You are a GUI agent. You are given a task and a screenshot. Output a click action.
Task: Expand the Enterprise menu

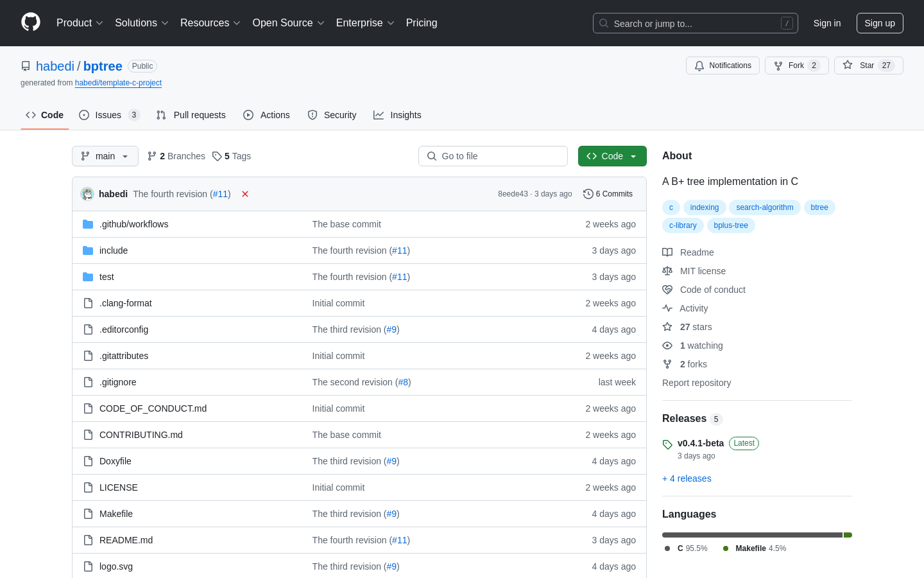coord(365,23)
